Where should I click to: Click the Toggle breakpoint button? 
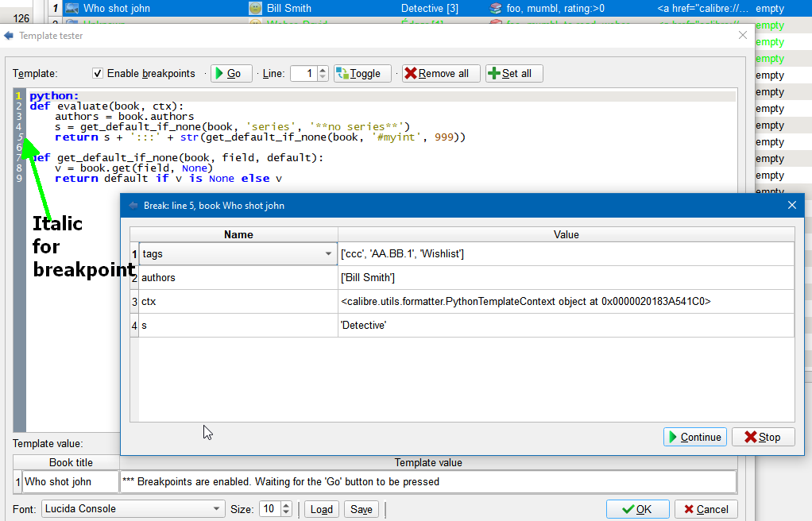click(x=362, y=74)
